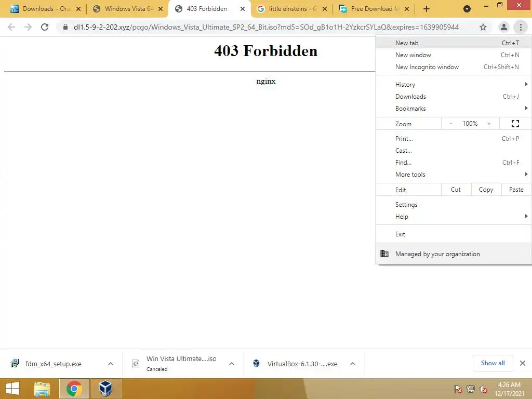Expand the Bookmarks submenu
Viewport: 532px width, 399px height.
point(454,108)
